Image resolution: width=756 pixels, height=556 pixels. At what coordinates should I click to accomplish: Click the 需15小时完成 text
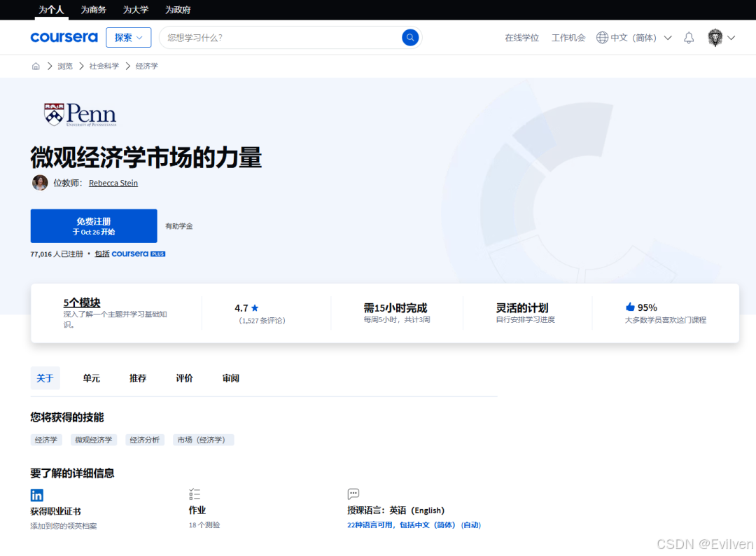click(395, 307)
